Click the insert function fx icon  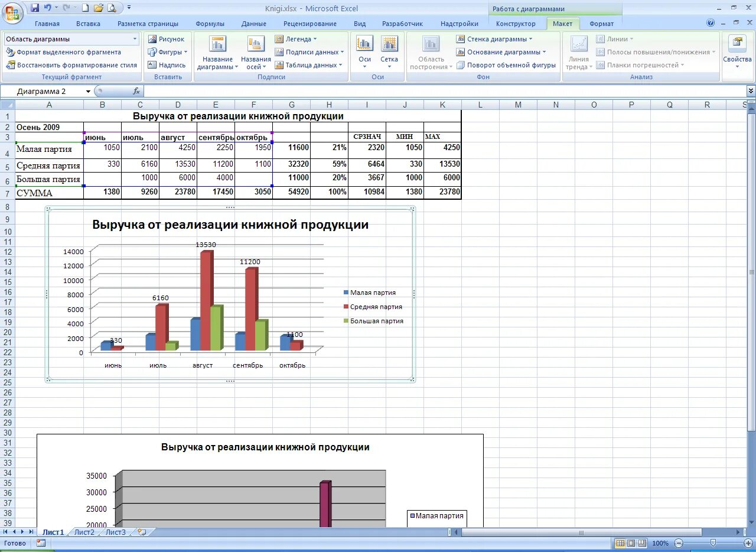(x=136, y=91)
